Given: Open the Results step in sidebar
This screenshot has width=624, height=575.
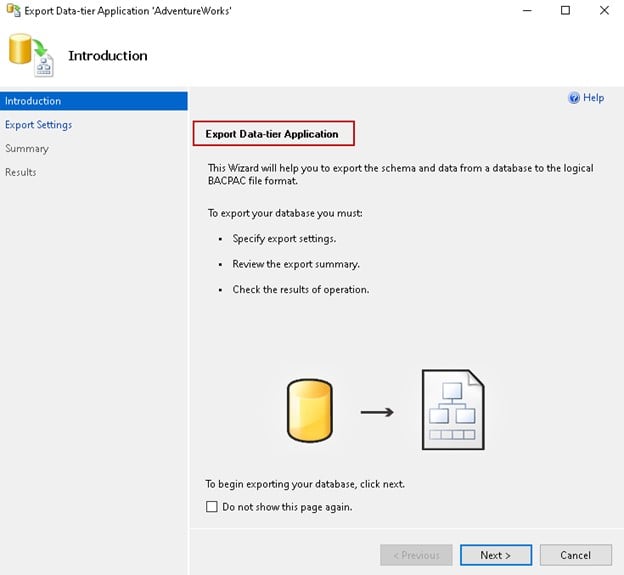Looking at the screenshot, I should 21,172.
